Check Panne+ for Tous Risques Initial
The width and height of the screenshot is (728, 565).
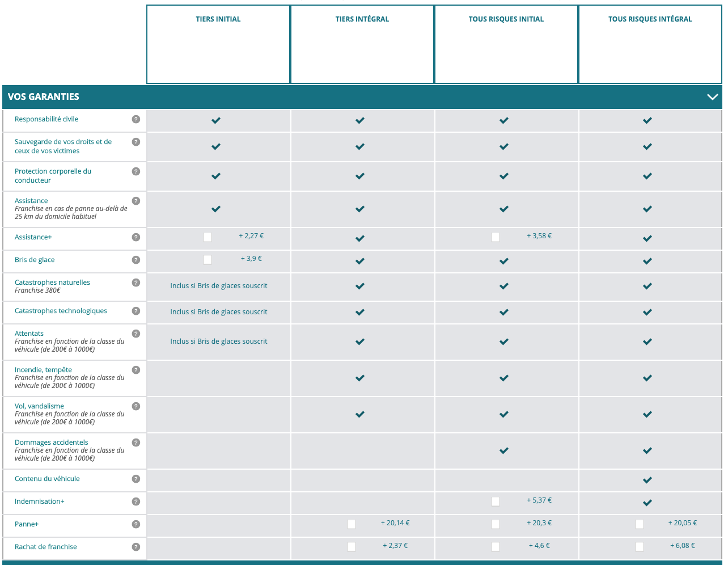click(496, 524)
